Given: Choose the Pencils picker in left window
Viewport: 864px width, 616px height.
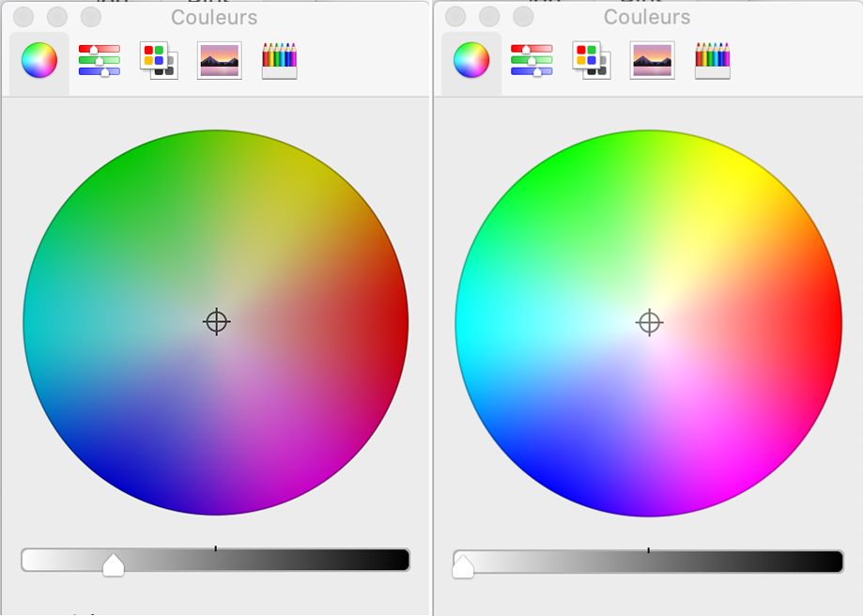Looking at the screenshot, I should point(280,61).
